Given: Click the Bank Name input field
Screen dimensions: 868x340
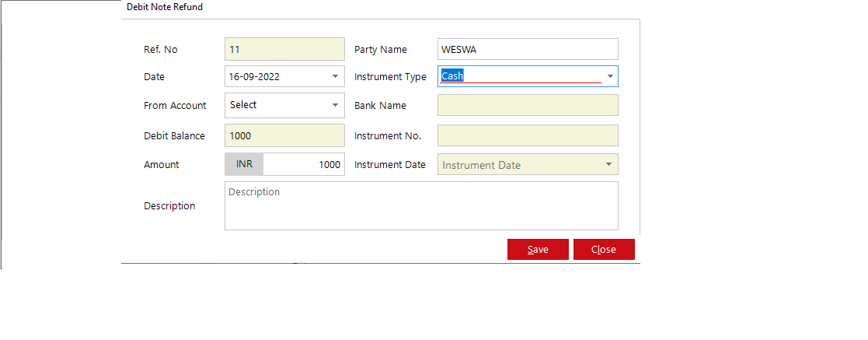Looking at the screenshot, I should pos(528,105).
